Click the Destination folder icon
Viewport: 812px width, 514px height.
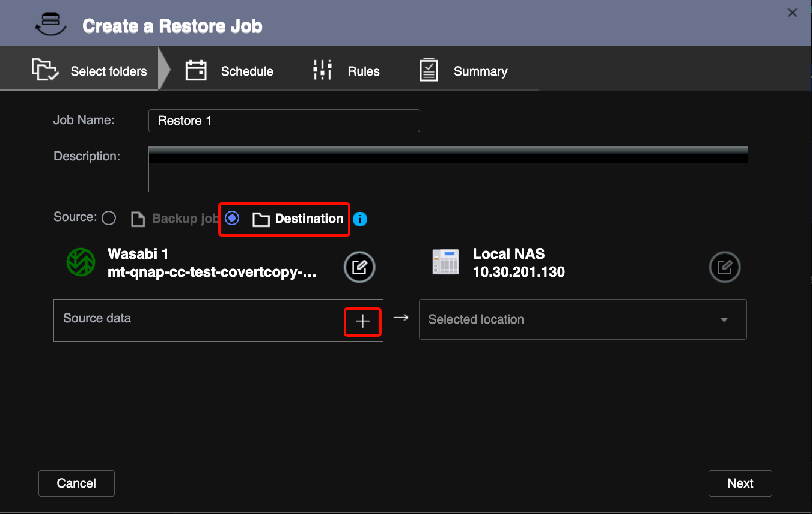[x=261, y=220]
